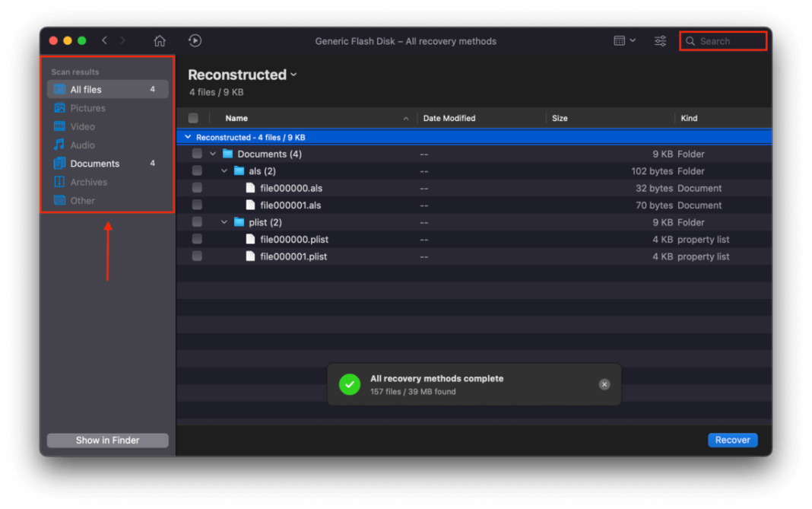This screenshot has height=509, width=812.
Task: Click inside the Search field
Action: pos(722,40)
